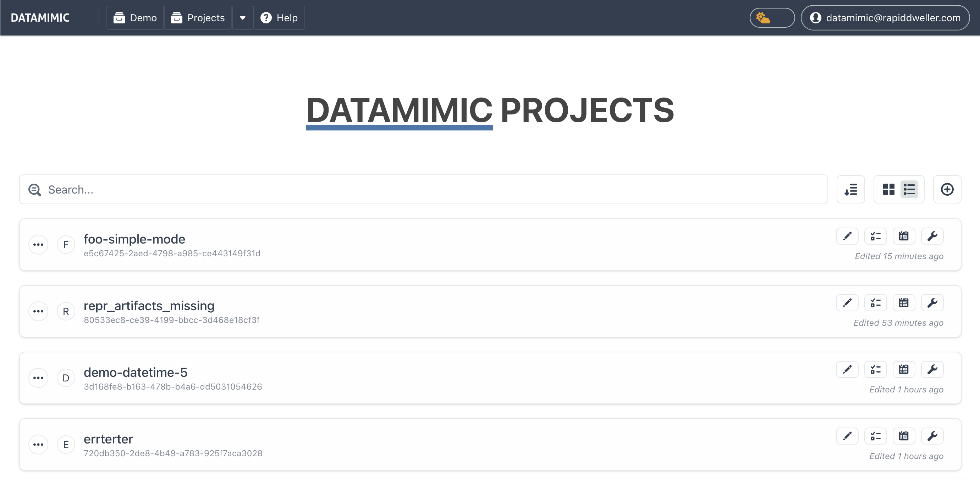Toggle the light/dark theme switch
980x480 pixels.
(x=771, y=18)
